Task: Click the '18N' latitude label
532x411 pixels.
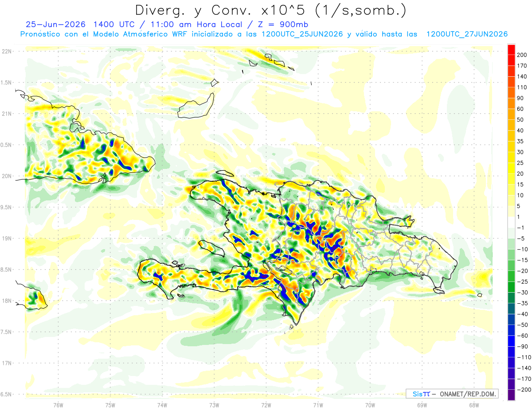Action: tap(7, 301)
